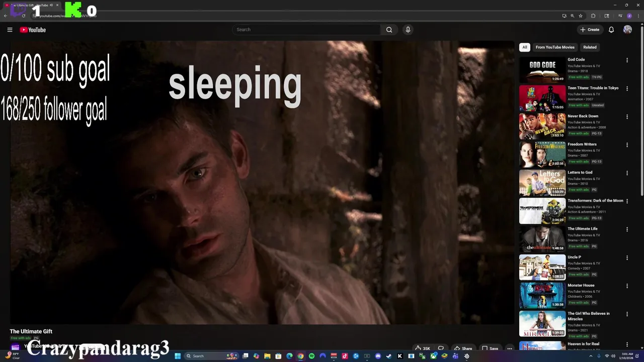The image size is (644, 362).
Task: Open Discord from the taskbar
Action: tap(378, 356)
